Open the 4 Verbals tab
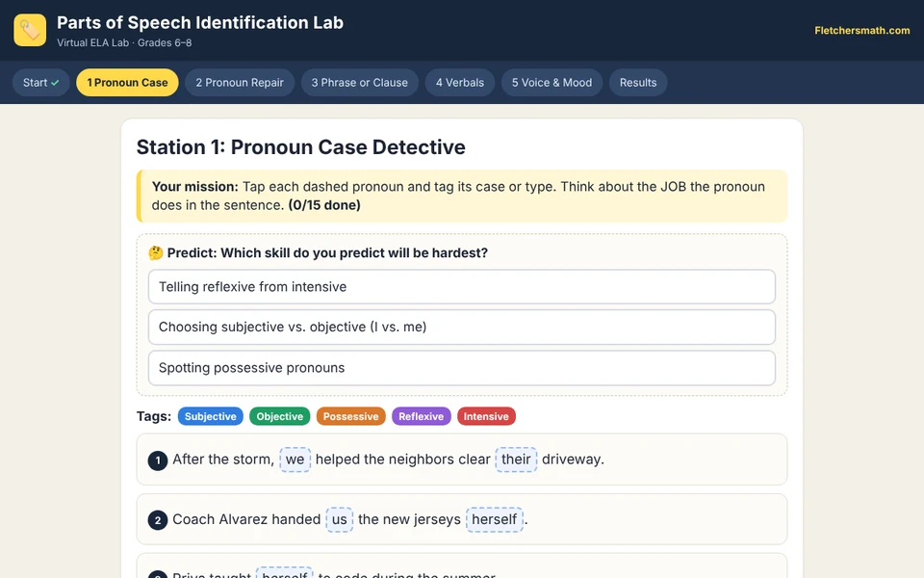 tap(460, 83)
